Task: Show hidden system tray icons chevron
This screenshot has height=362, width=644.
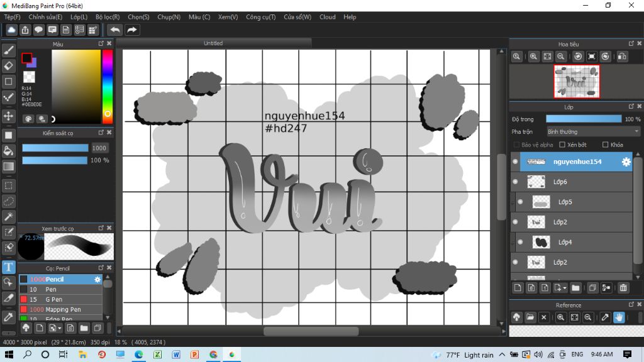Action: pyautogui.click(x=502, y=354)
